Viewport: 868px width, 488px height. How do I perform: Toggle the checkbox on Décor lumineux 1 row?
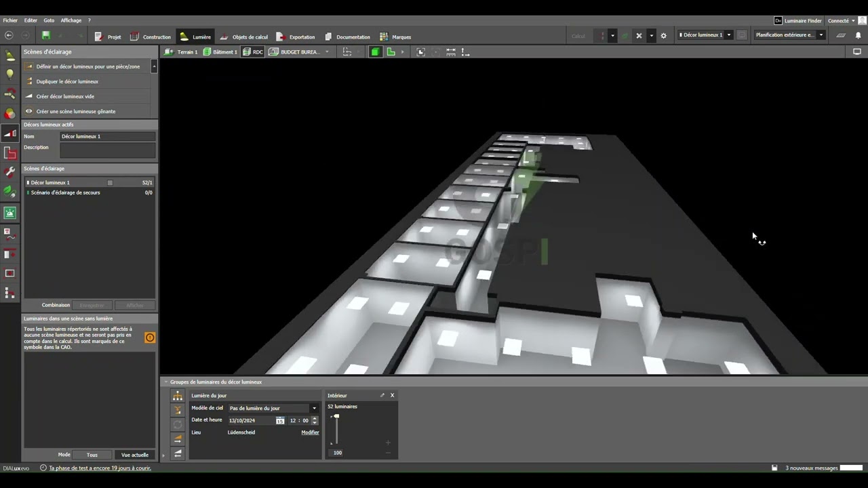click(x=110, y=183)
